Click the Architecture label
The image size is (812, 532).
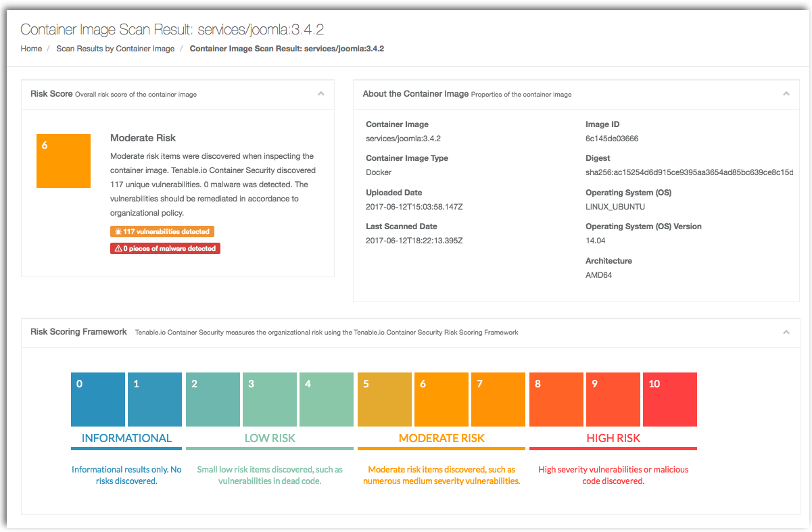pos(608,261)
